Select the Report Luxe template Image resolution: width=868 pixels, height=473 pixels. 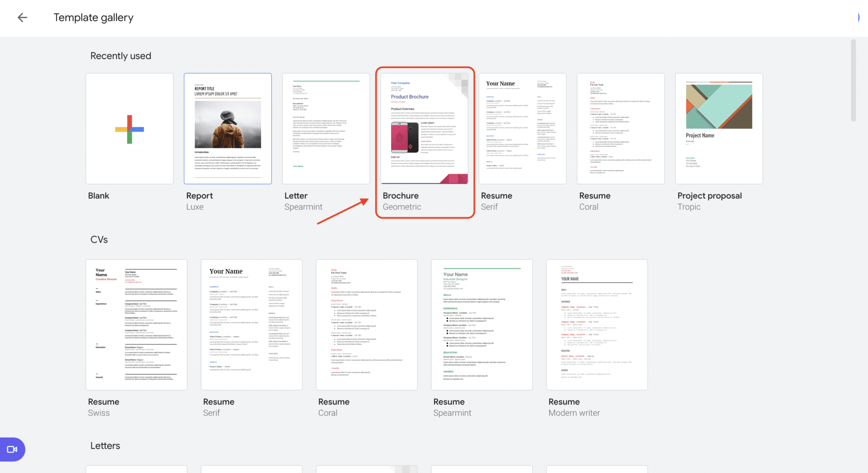(x=228, y=128)
